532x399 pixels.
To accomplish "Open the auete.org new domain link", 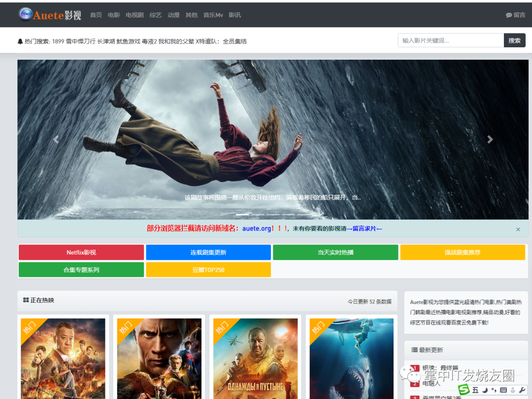I will 257,228.
